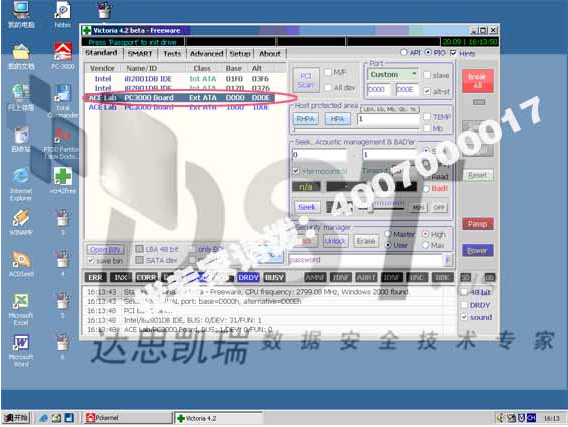Click the CH input language tray icon

[531, 418]
